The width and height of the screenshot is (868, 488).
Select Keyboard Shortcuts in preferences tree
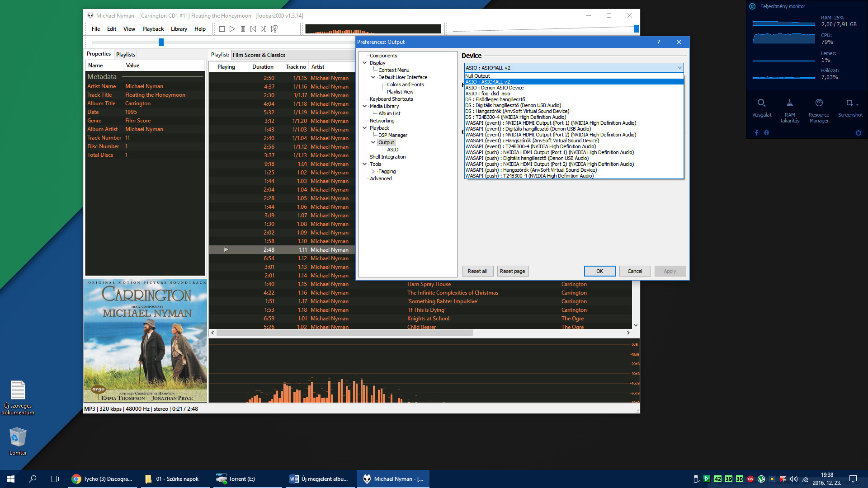(391, 99)
